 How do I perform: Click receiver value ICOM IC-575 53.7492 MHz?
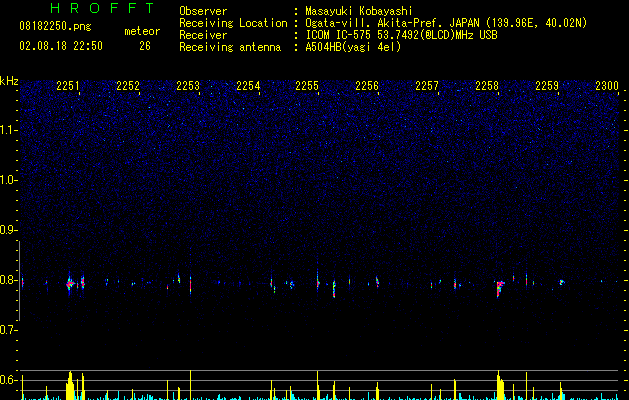401,35
